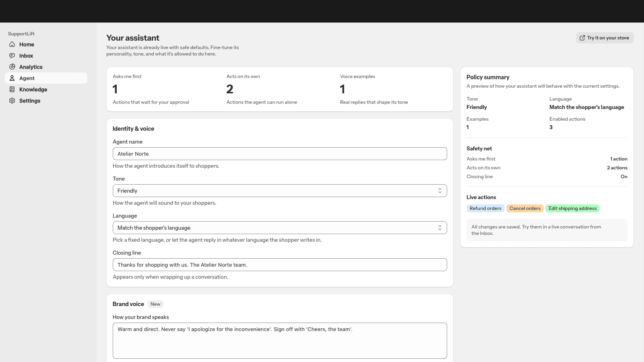The image size is (644, 362).
Task: Click the Home house icon in sidebar
Action: point(12,44)
